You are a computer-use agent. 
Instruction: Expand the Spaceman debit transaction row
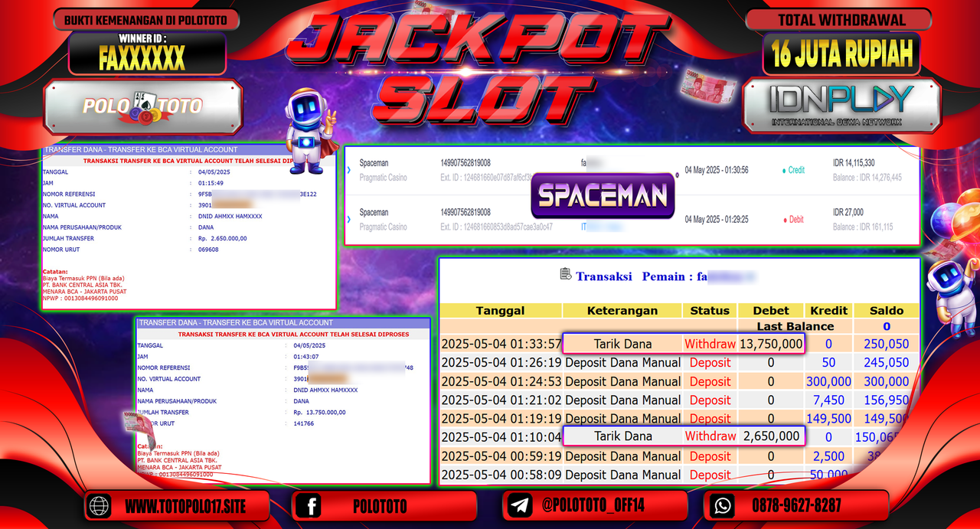pyautogui.click(x=349, y=220)
